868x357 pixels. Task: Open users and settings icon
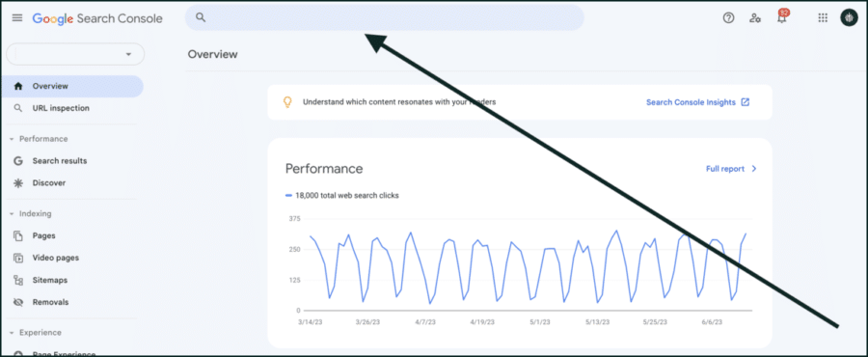click(755, 17)
